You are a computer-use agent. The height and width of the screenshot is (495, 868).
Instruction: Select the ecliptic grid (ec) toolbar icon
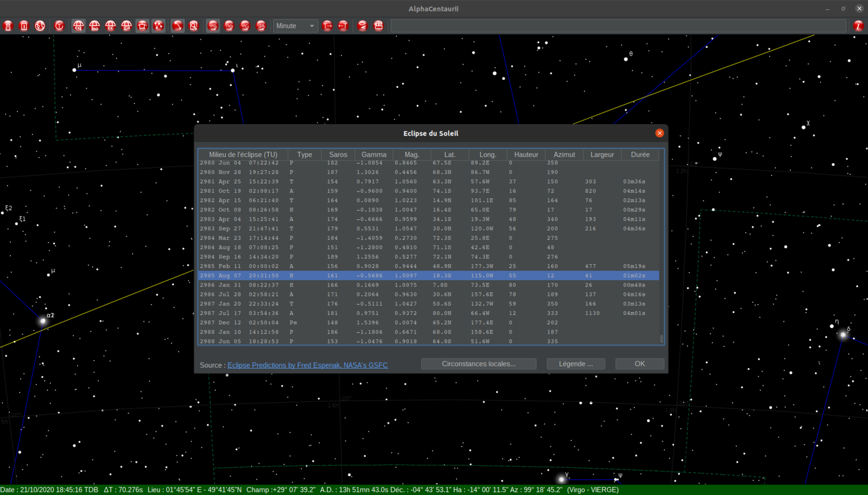[111, 25]
